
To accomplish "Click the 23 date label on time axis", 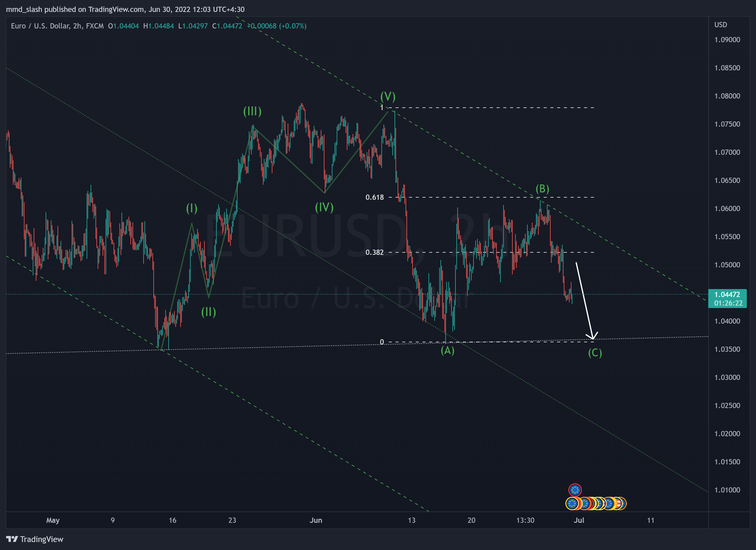I will [232, 520].
